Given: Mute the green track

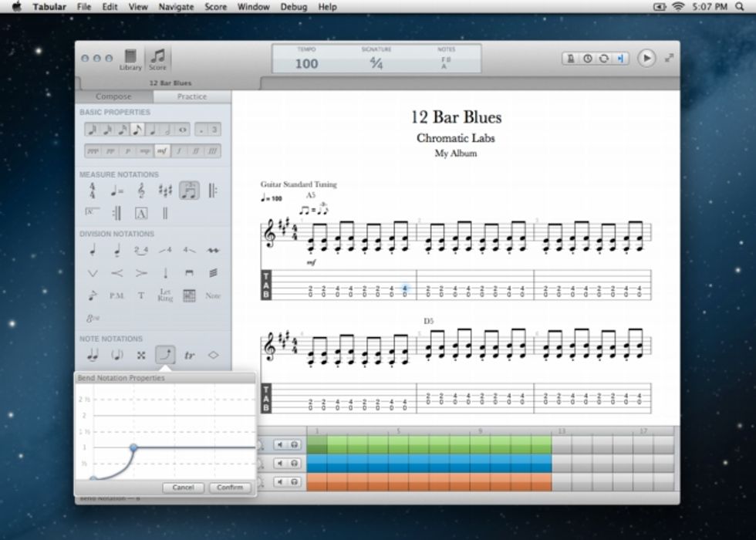Looking at the screenshot, I should click(x=279, y=444).
